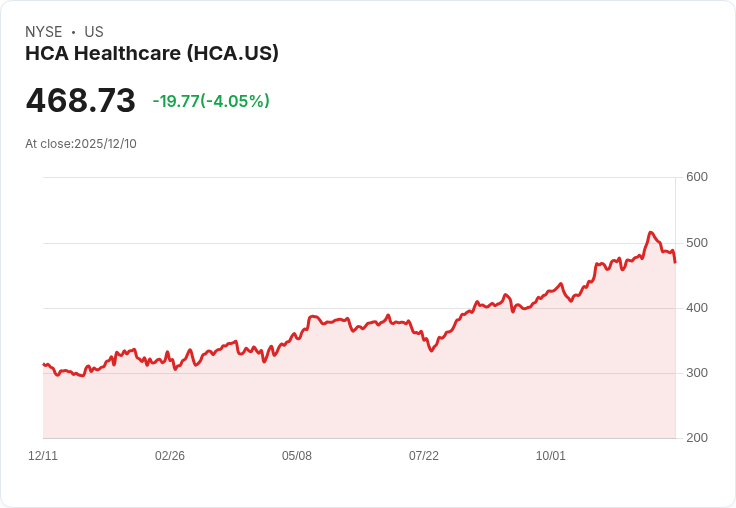
Task: Click the At close:2025/12/10 timestamp
Action: (x=81, y=144)
